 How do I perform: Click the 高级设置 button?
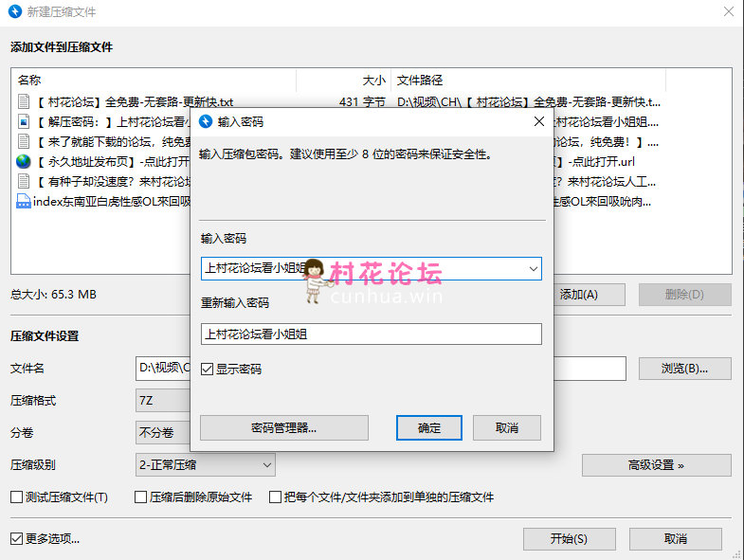[656, 465]
